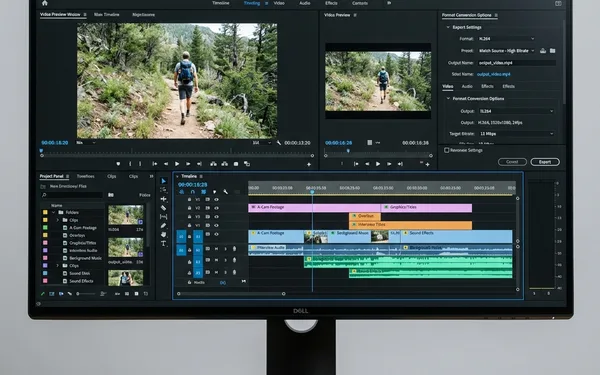The image size is (600, 375).
Task: Select the Razor tool
Action: (163, 208)
